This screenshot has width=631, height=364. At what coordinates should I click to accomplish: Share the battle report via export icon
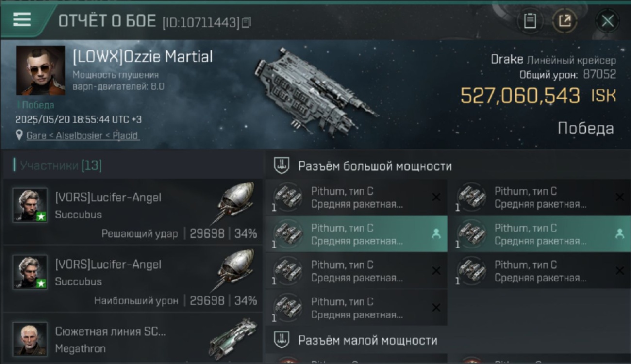565,21
